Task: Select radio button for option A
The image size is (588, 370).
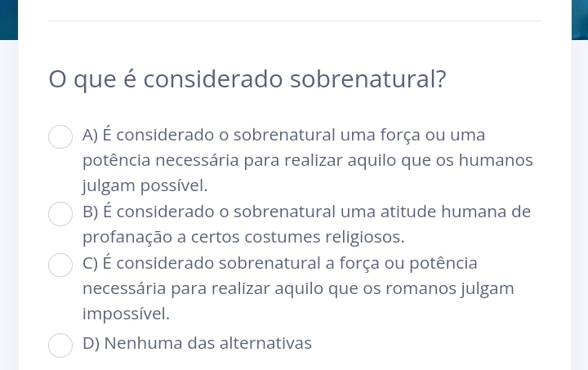Action: pos(60,137)
